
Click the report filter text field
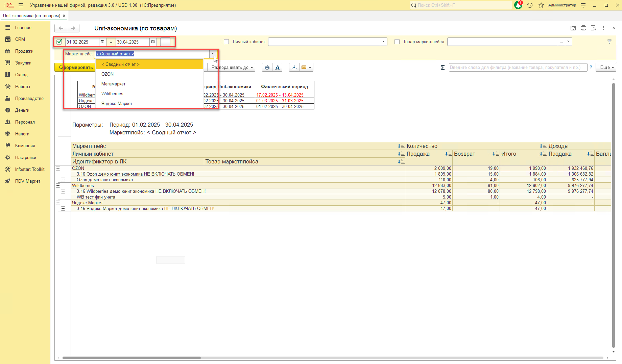coord(518,67)
